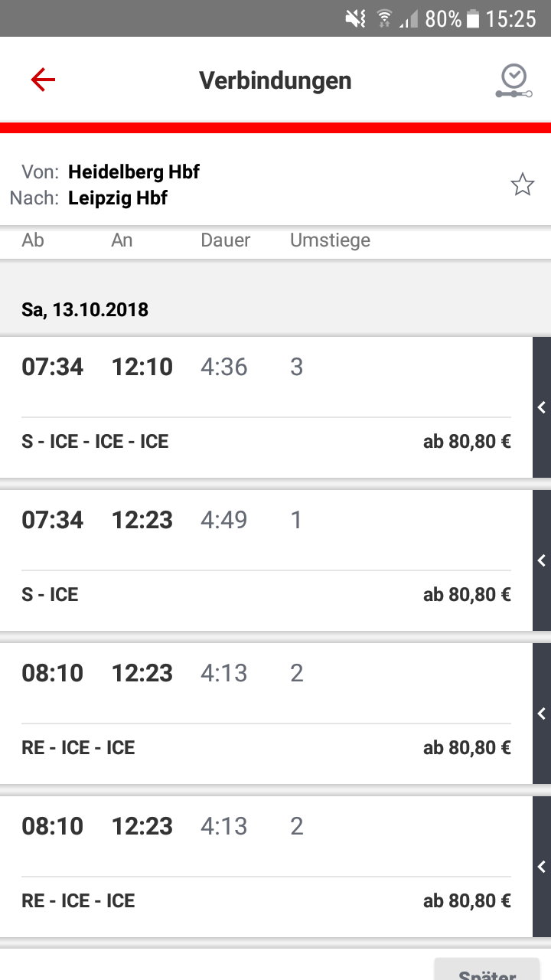Expand the first 08:10 connection chevron
The width and height of the screenshot is (551, 980).
(x=542, y=714)
